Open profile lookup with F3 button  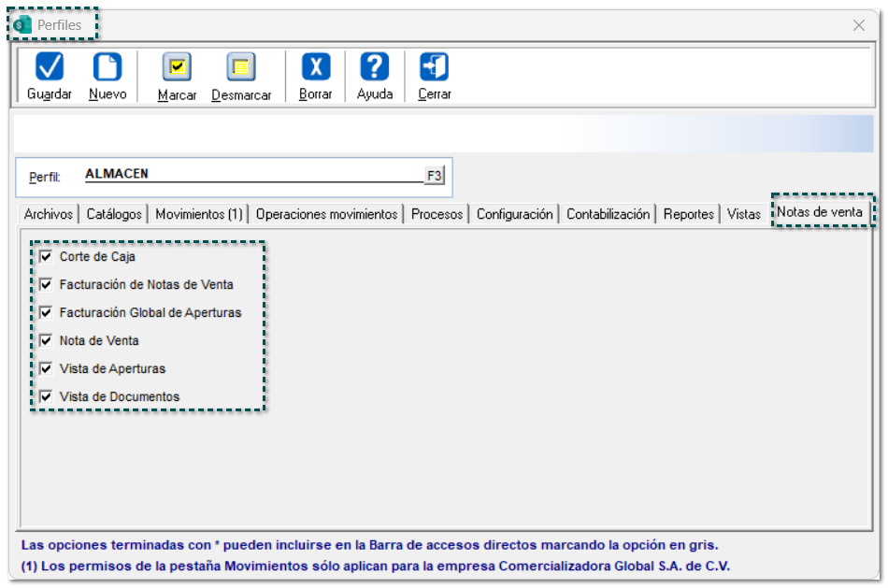point(435,175)
